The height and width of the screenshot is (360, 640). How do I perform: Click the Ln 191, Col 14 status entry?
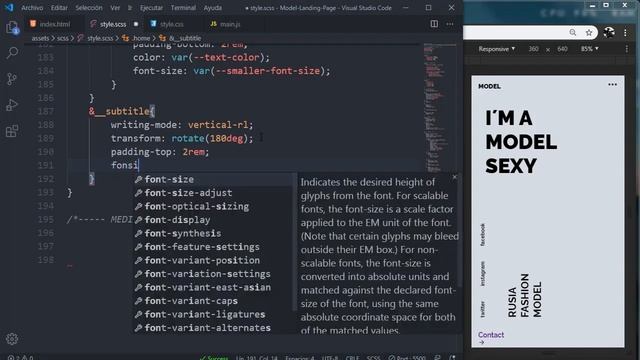[257, 357]
